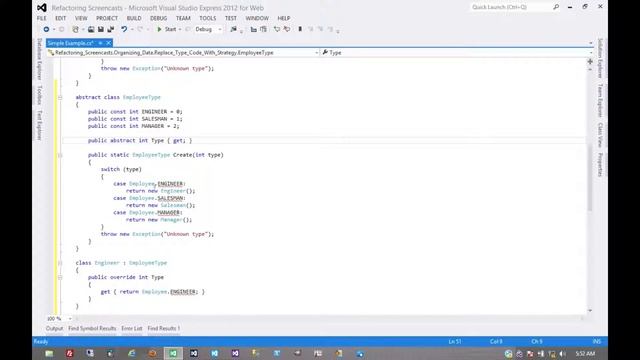Image resolution: width=640 pixels, height=360 pixels.
Task: Open the Error List tab
Action: (x=132, y=329)
